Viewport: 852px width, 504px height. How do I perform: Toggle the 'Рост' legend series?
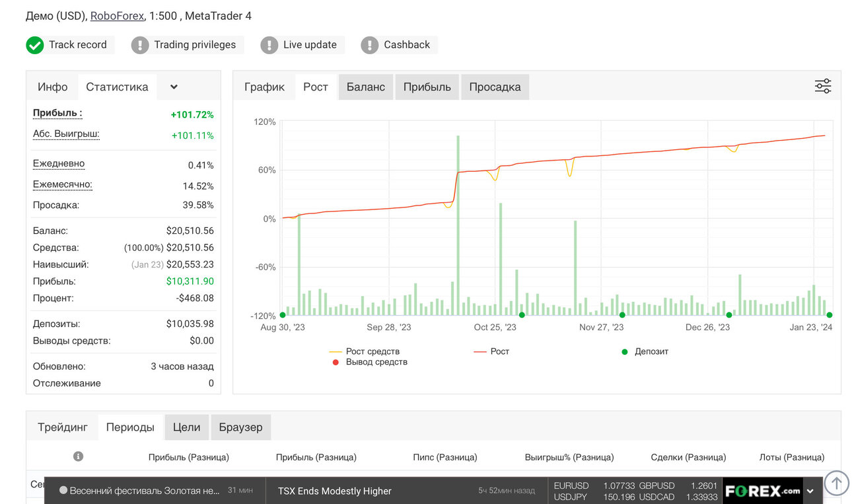492,351
